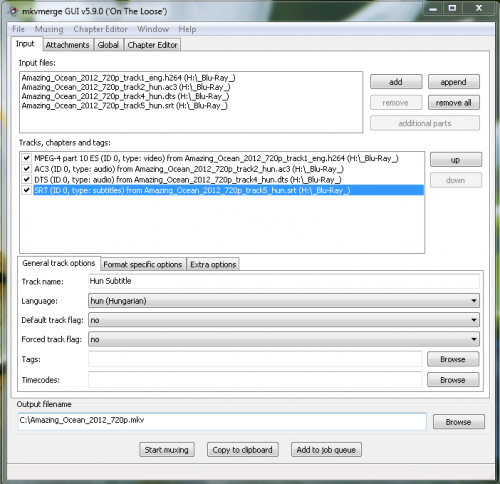Screen dimensions: 500x484
Task: Switch to the Global tab
Action: coord(108,45)
